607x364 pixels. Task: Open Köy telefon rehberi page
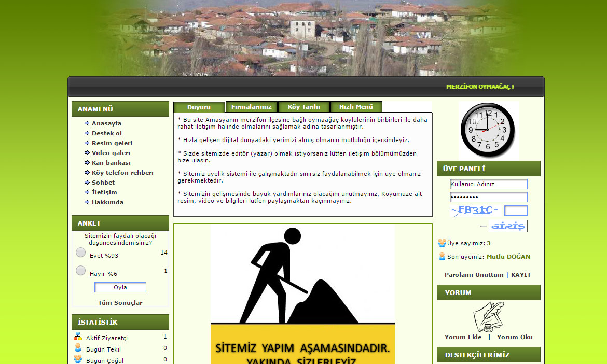point(122,173)
